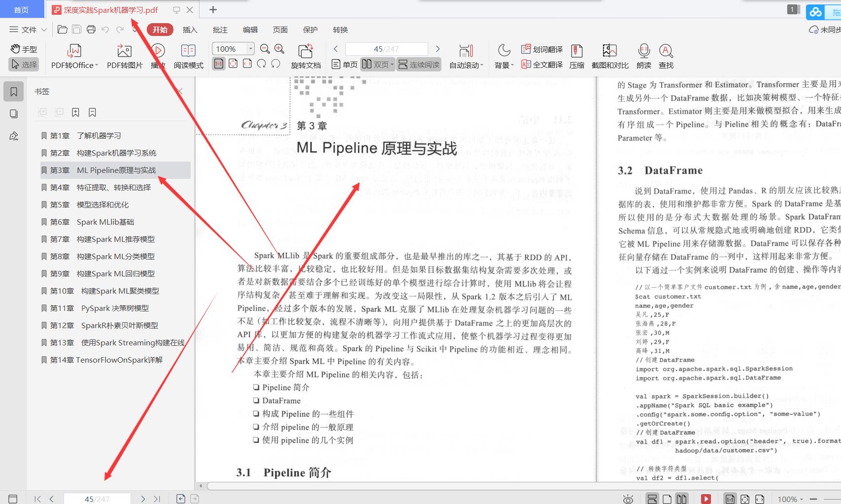
Task: Add bookmark icon in bookmark panel
Action: tap(75, 112)
